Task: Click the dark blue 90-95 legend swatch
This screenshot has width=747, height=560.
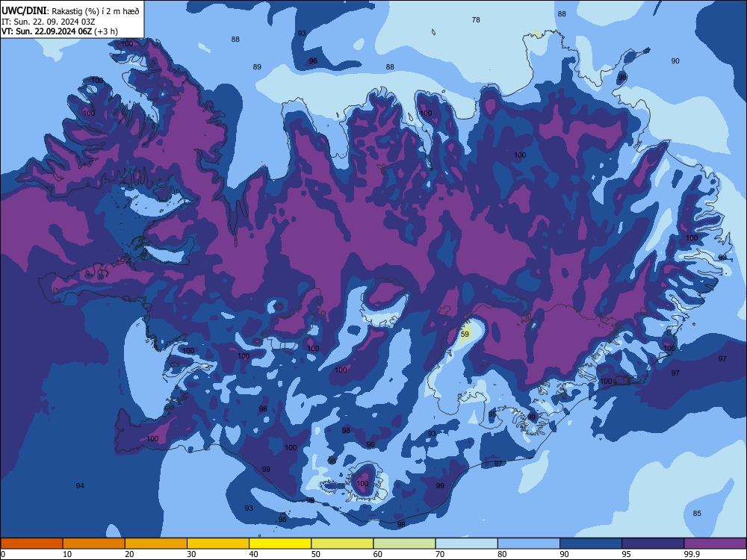Action: (x=591, y=544)
